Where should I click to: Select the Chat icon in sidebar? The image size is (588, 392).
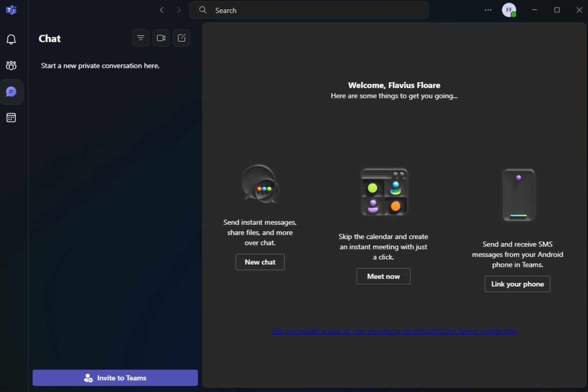coord(11,92)
